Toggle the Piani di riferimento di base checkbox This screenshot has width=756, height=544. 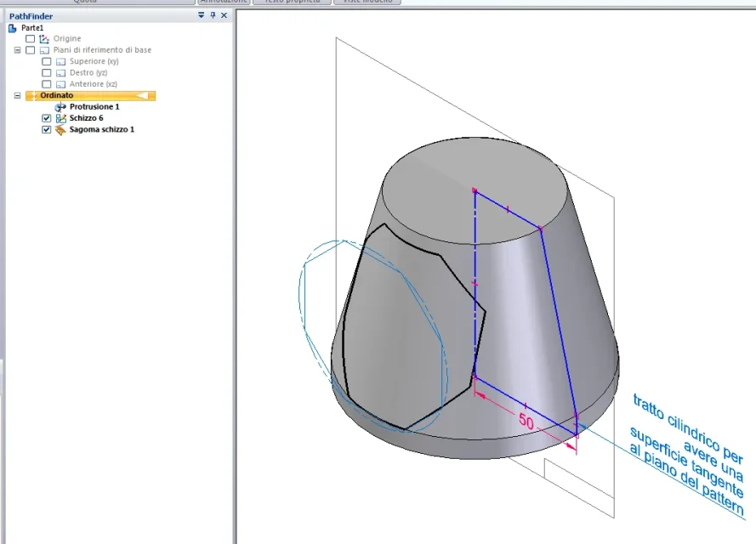click(31, 50)
